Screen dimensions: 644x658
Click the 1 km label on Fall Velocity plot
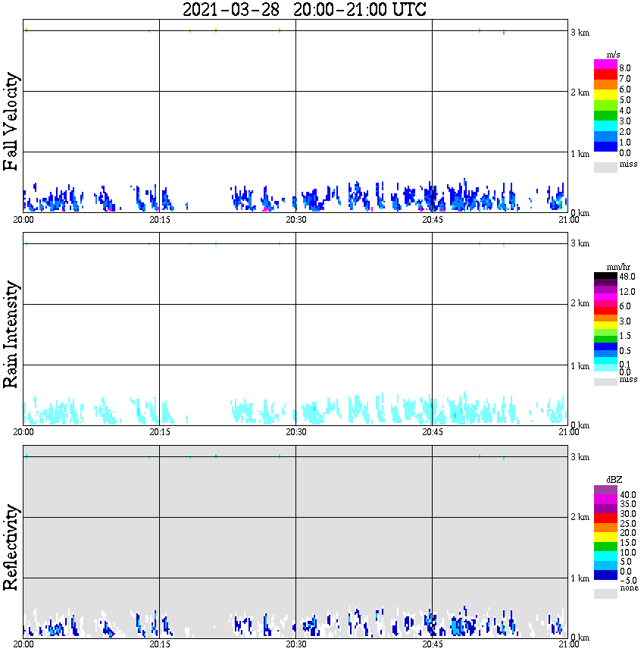[580, 154]
